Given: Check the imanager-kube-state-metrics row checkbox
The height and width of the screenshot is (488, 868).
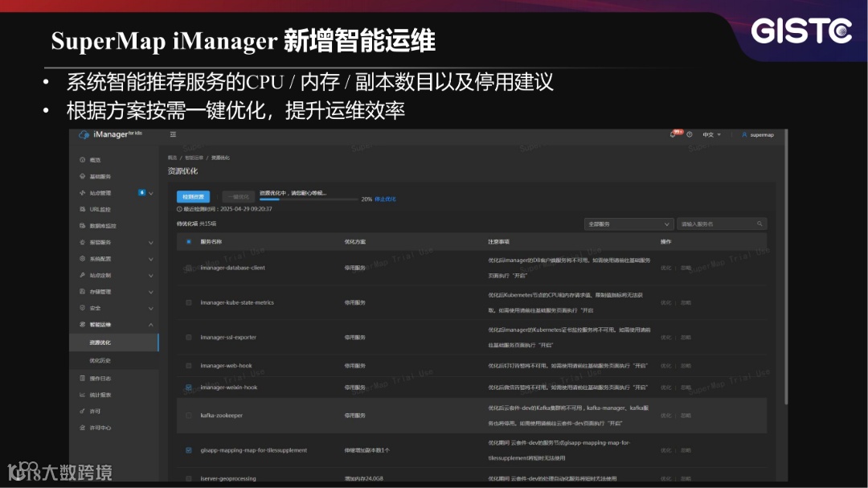Looking at the screenshot, I should coord(189,303).
